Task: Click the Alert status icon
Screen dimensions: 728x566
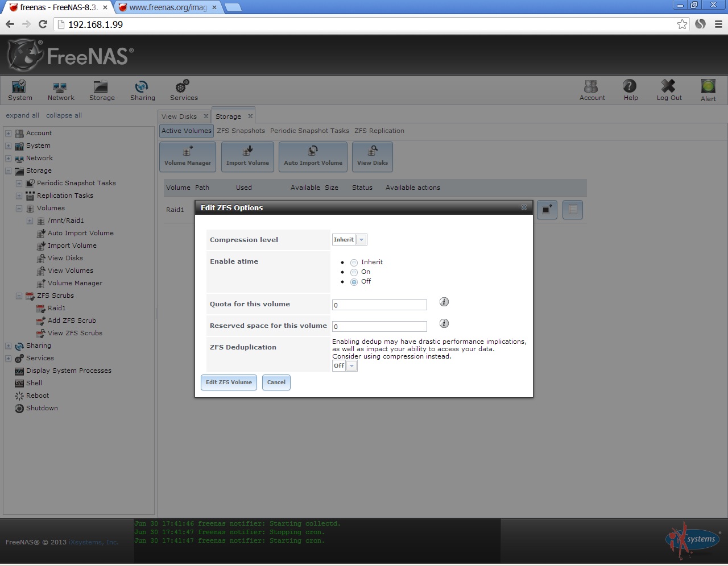Action: tap(708, 90)
